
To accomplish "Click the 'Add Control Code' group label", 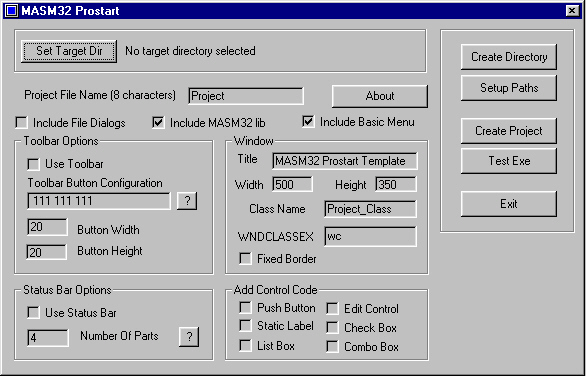I will point(275,290).
